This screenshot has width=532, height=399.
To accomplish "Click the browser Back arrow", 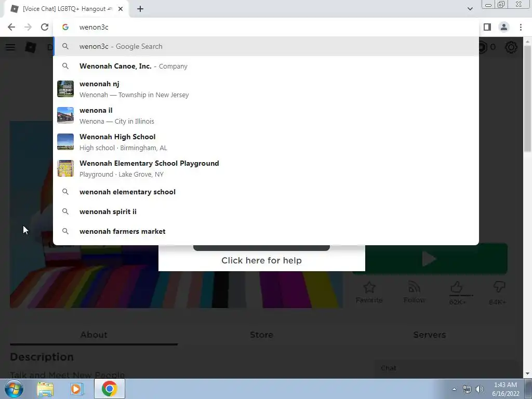I will [11, 27].
